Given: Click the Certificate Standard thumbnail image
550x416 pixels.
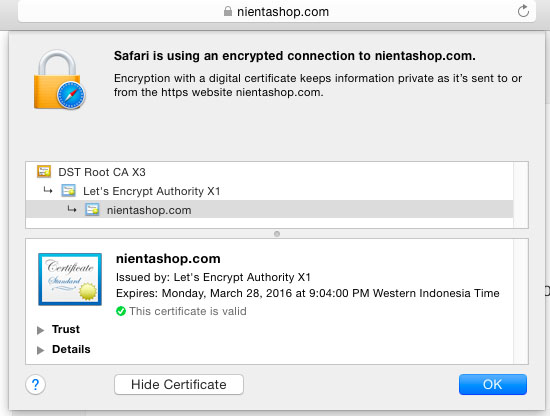Looking at the screenshot, I should tap(70, 279).
